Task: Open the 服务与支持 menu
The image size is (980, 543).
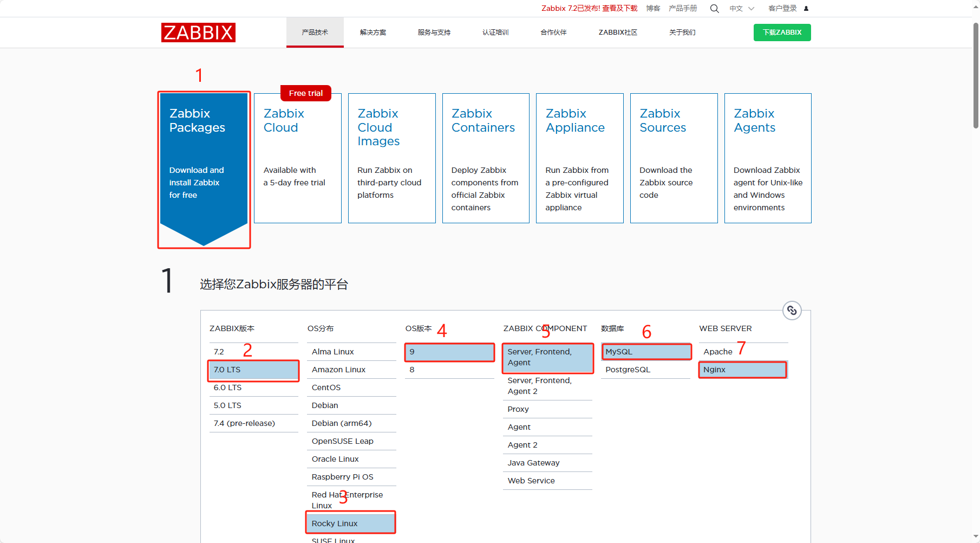Action: coord(434,33)
